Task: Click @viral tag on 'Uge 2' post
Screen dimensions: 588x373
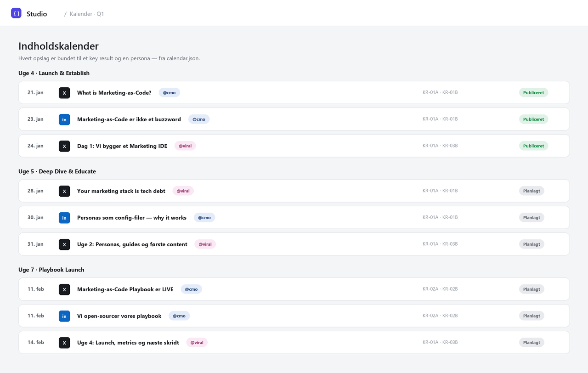Action: 205,244
